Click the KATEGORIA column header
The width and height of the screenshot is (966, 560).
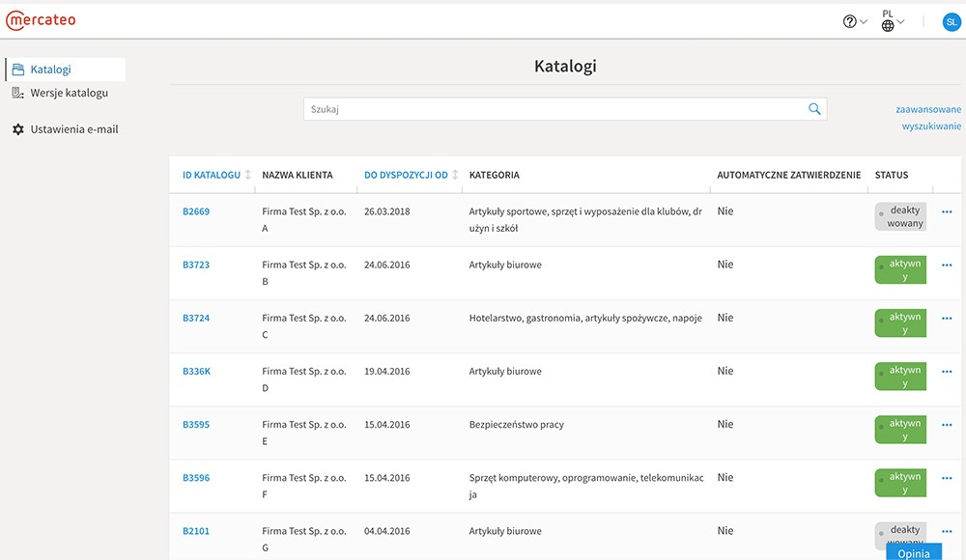[494, 175]
